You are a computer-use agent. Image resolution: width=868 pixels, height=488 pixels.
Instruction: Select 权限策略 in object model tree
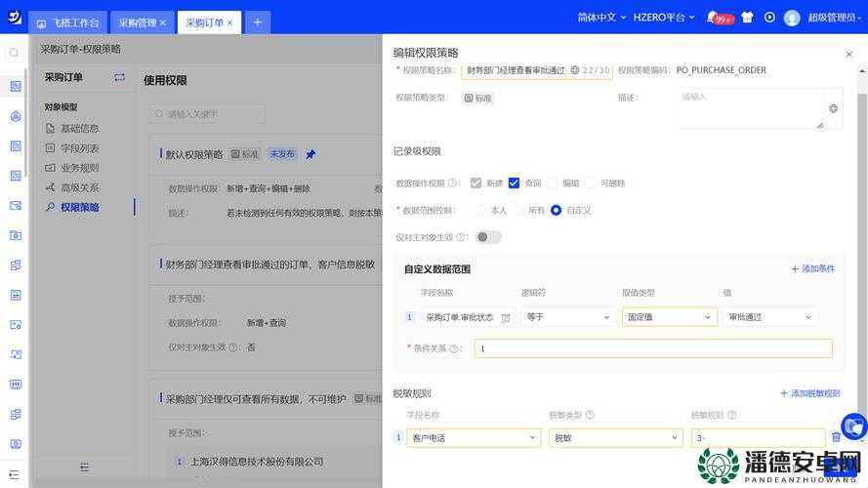[80, 208]
